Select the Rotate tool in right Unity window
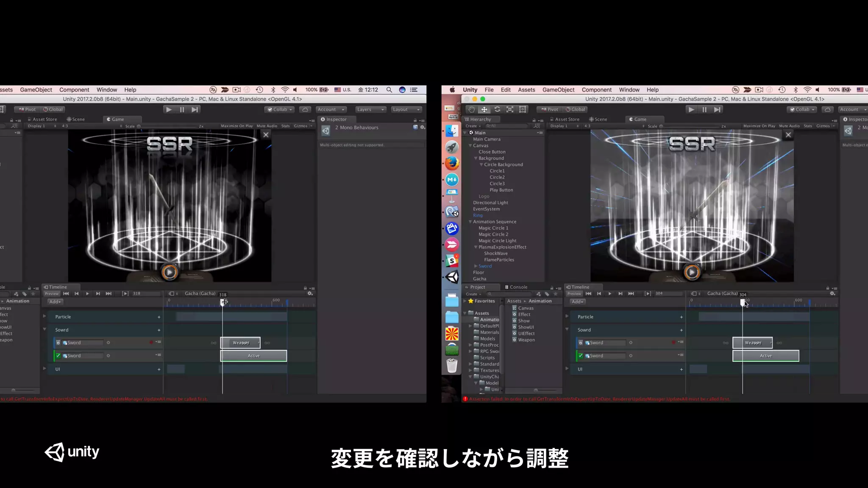Image resolution: width=868 pixels, height=488 pixels. pos(497,109)
